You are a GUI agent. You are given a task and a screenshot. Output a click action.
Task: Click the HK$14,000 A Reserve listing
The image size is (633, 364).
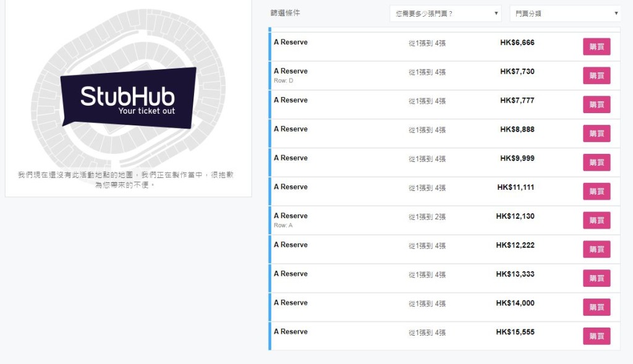pos(371,307)
